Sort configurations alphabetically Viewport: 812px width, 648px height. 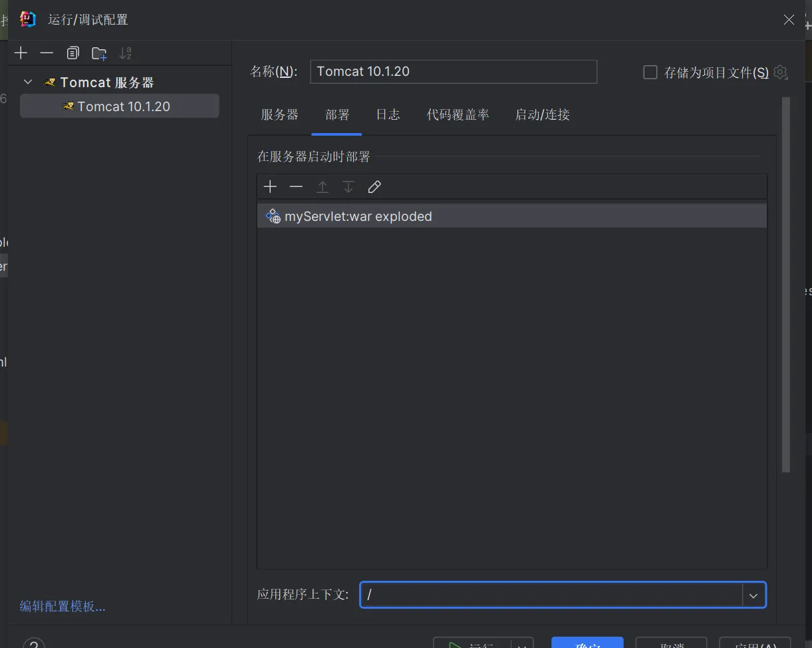point(125,53)
